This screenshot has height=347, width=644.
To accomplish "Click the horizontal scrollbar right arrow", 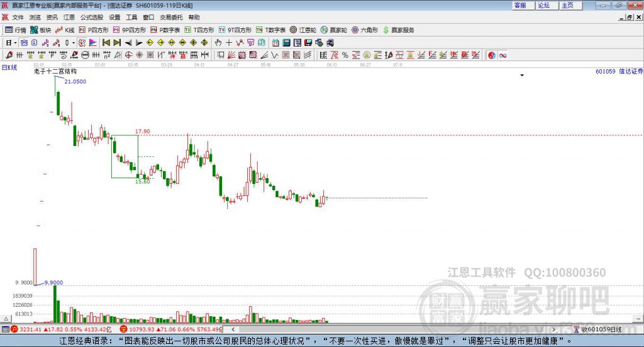I will (553, 329).
